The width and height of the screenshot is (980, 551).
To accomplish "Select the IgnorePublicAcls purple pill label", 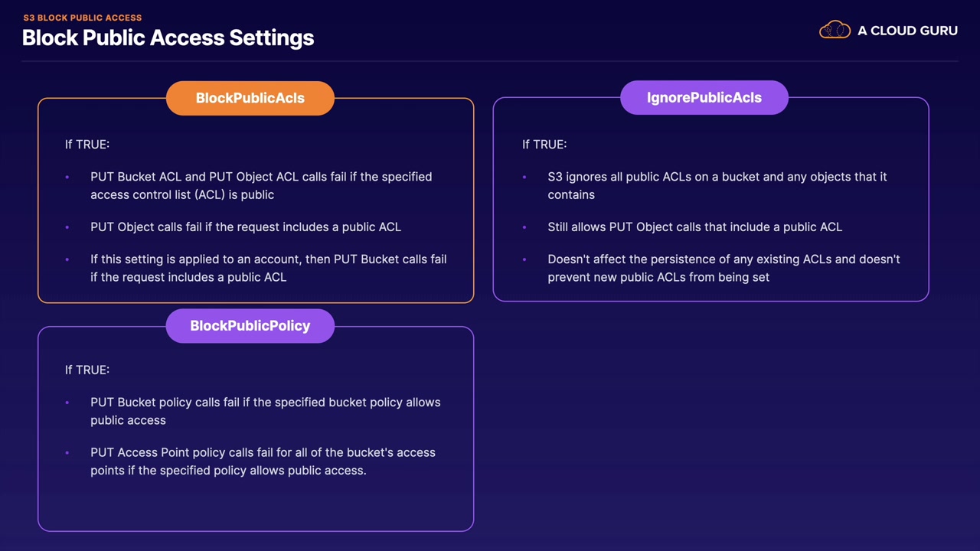I will click(704, 97).
